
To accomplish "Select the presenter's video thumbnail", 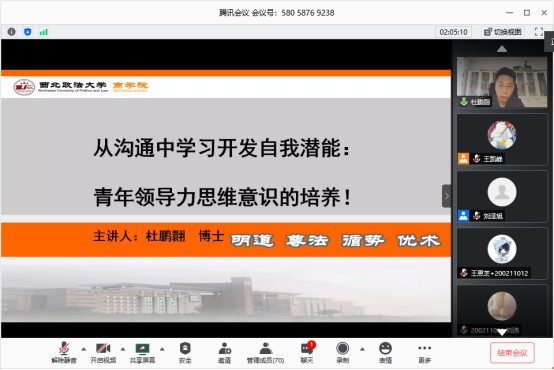I will pos(502,82).
